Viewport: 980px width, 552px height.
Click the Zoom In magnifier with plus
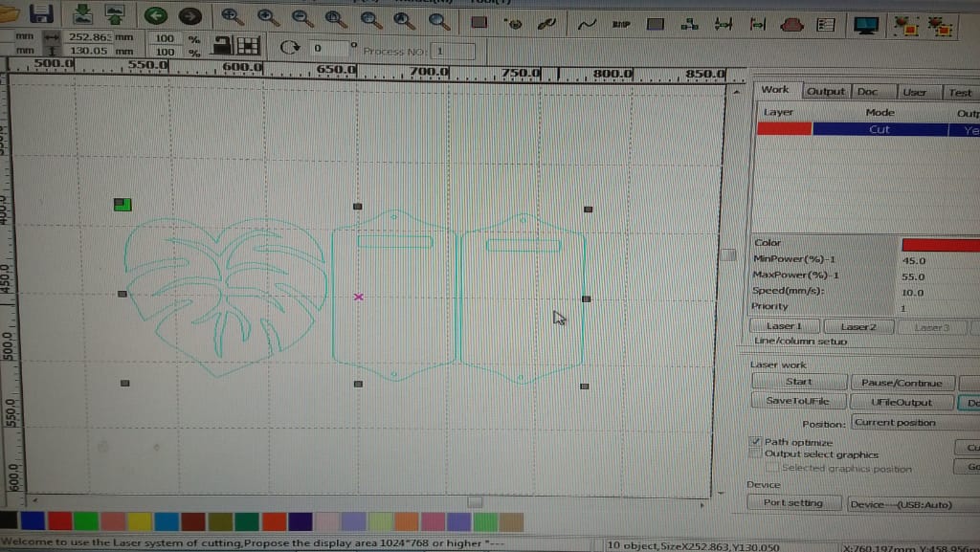268,18
